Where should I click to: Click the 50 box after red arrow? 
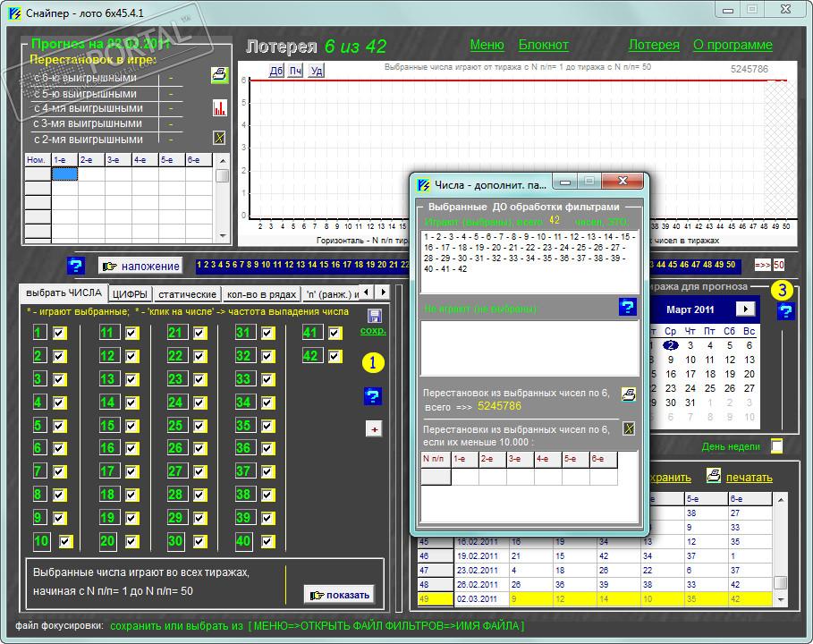click(x=779, y=265)
